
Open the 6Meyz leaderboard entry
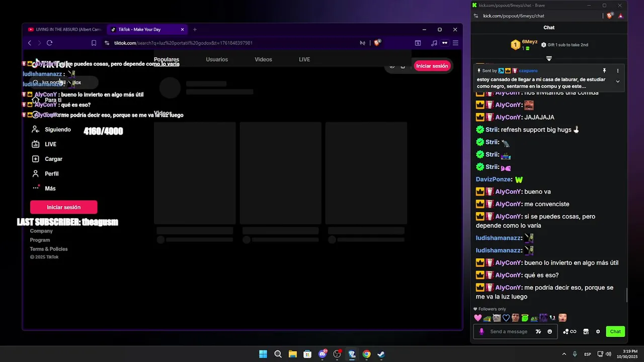tap(524, 45)
